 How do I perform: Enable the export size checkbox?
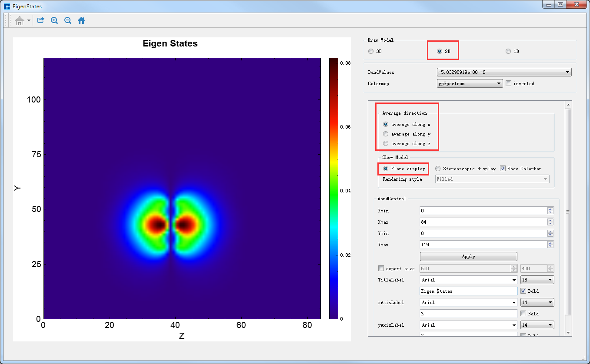click(381, 268)
